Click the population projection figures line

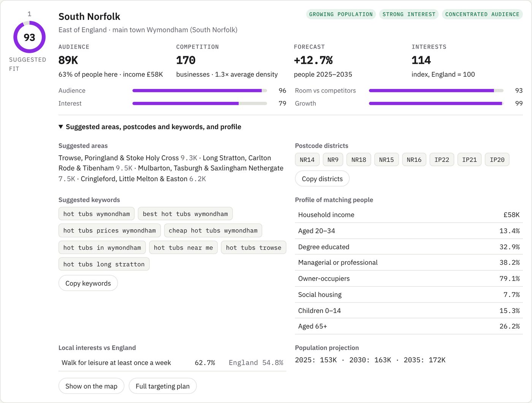pos(370,360)
